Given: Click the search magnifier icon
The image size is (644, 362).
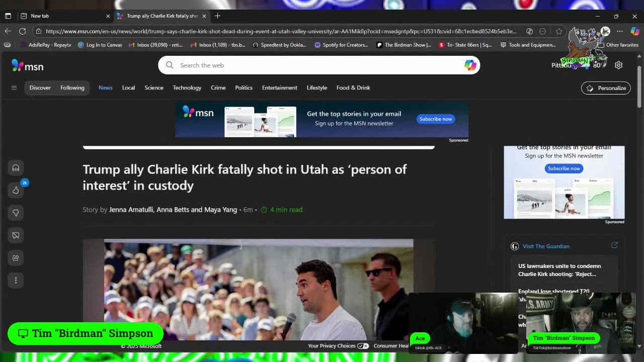Looking at the screenshot, I should tap(170, 65).
